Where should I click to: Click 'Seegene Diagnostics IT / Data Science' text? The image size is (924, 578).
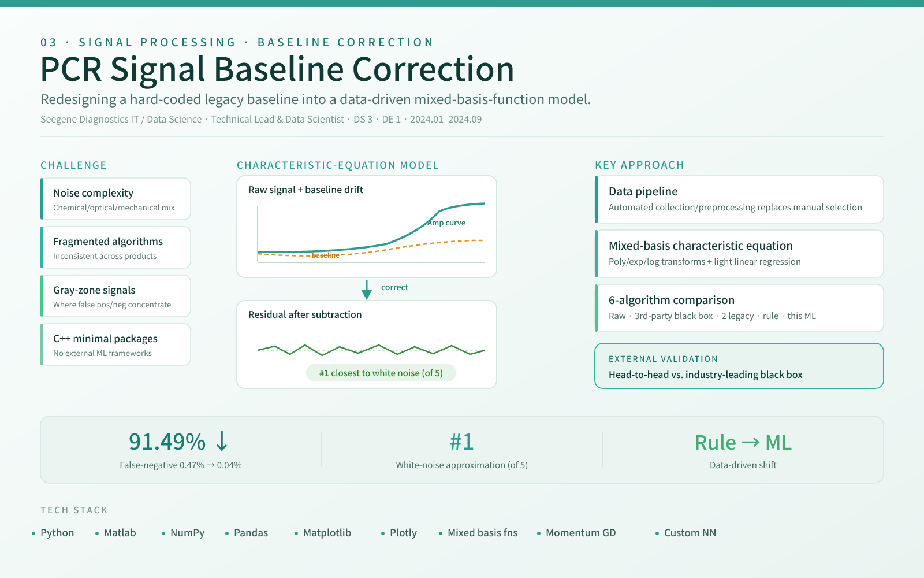tap(121, 119)
